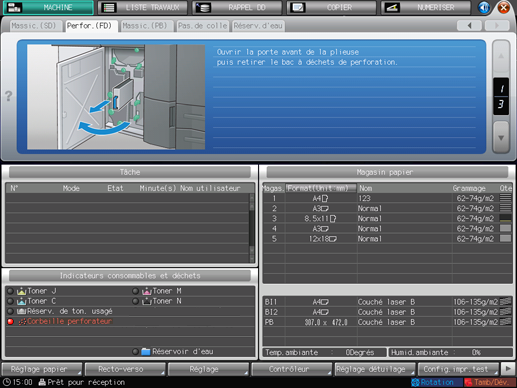Viewport: 517px width, 388px height.
Task: Click the Réservoir d'eau blue icon
Action: [146, 352]
